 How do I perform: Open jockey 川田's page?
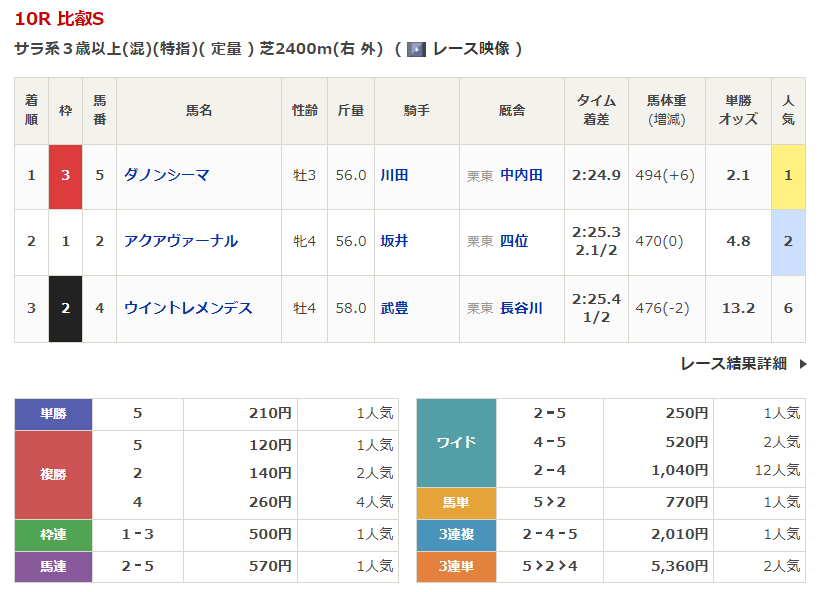394,175
